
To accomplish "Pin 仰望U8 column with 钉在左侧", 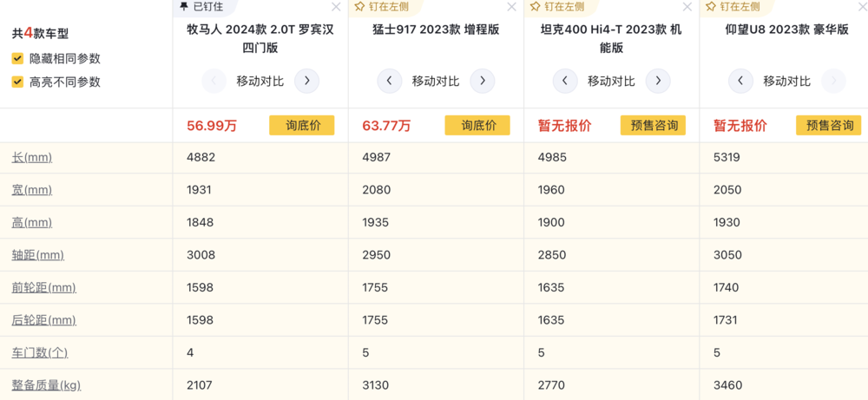I will (734, 7).
